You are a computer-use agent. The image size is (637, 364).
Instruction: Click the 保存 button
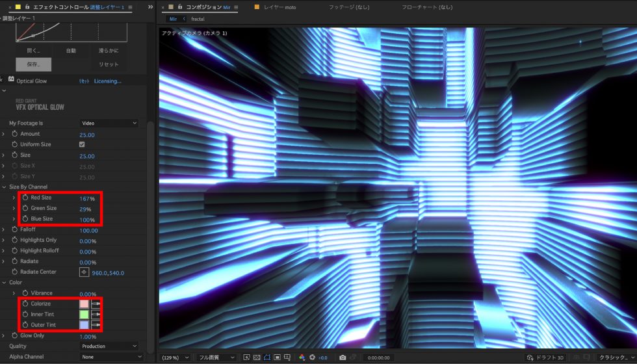34,64
